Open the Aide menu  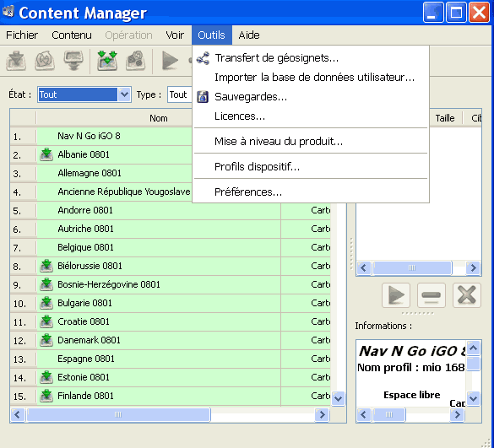coord(249,35)
